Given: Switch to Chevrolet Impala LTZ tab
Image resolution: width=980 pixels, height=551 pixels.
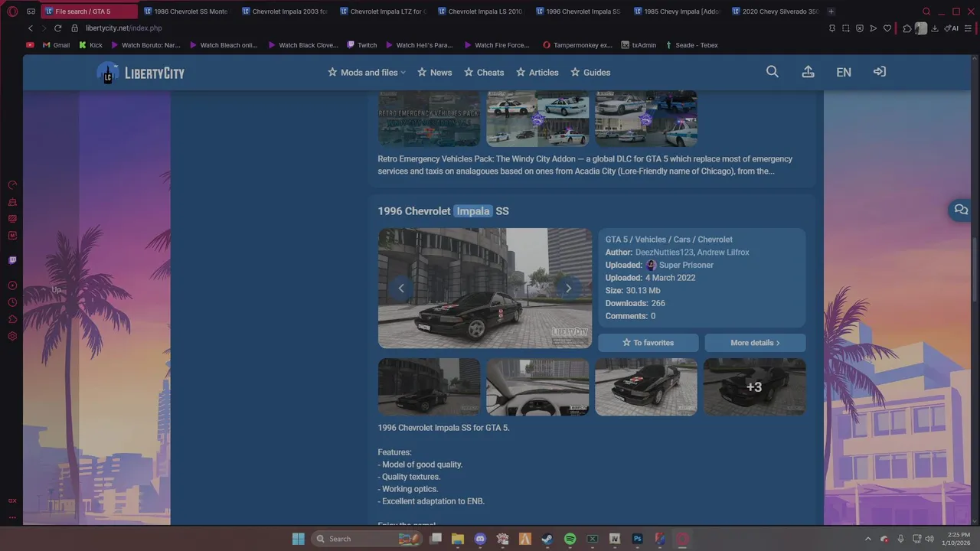Looking at the screenshot, I should (x=383, y=11).
